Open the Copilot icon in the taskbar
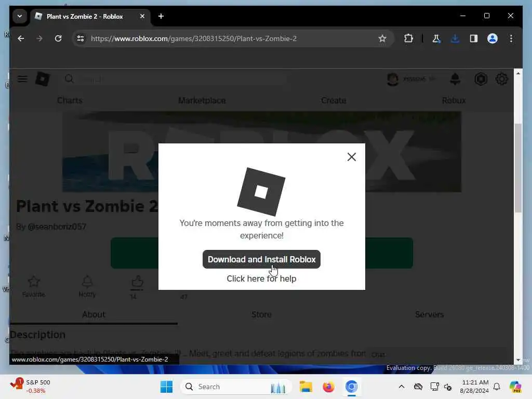532x399 pixels. (515, 387)
